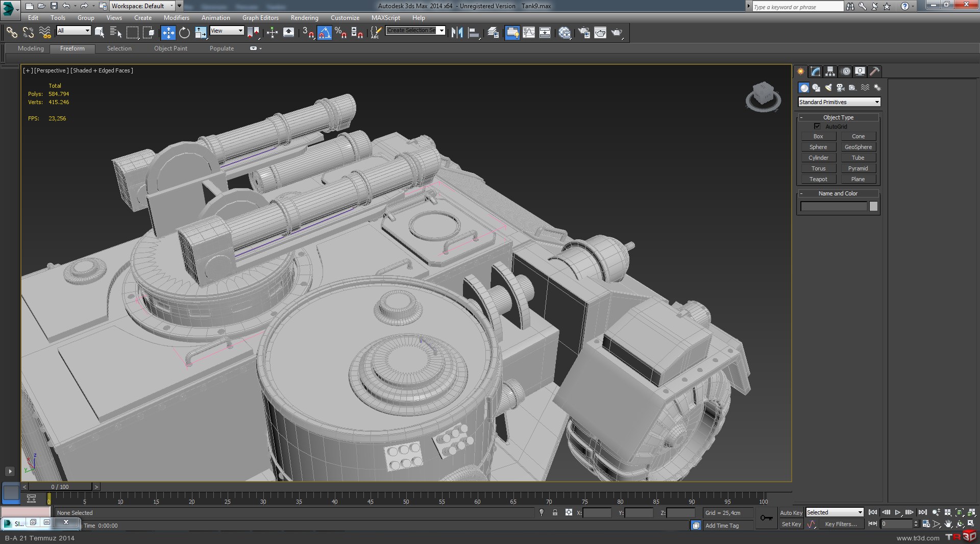This screenshot has height=544, width=980.
Task: Create a Teapot primitive button
Action: 818,179
